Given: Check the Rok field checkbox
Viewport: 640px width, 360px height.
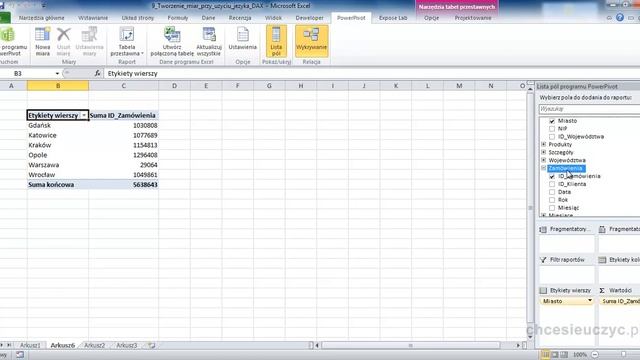Looking at the screenshot, I should pos(552,200).
